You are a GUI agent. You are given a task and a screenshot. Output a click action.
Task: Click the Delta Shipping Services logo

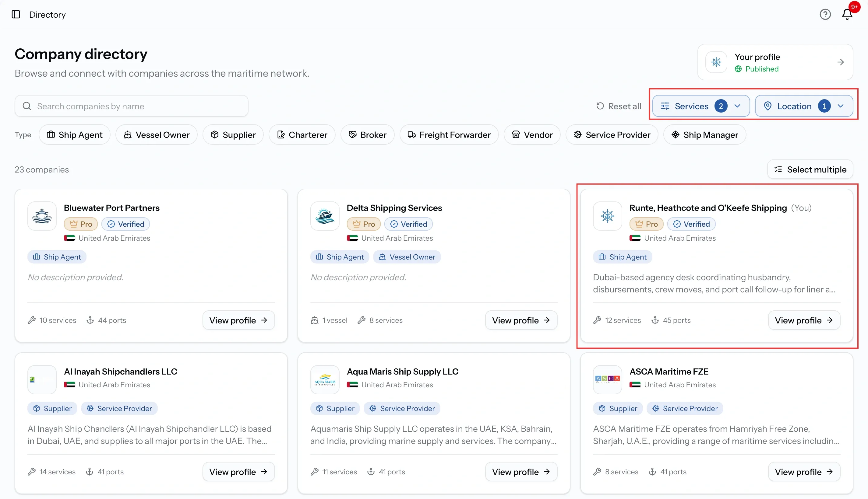pyautogui.click(x=325, y=216)
